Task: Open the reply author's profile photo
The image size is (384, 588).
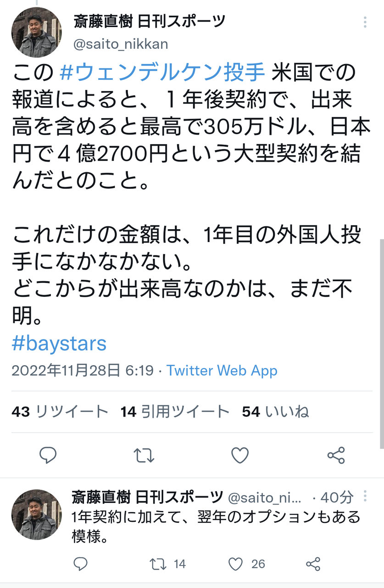Action: click(36, 514)
